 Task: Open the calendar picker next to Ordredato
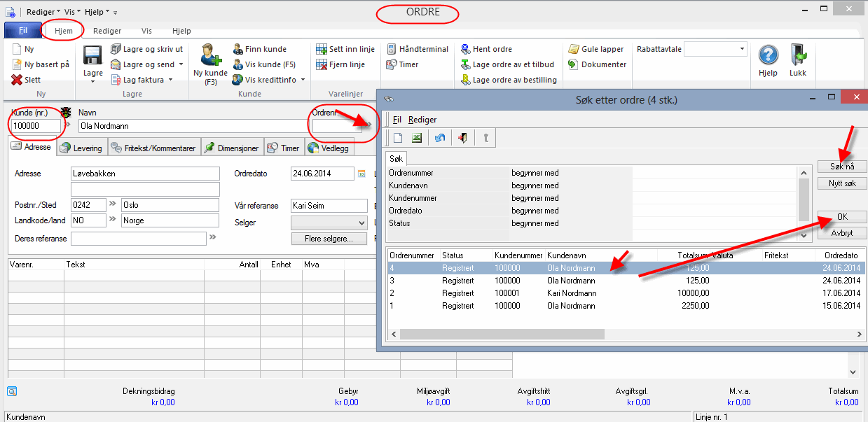361,174
